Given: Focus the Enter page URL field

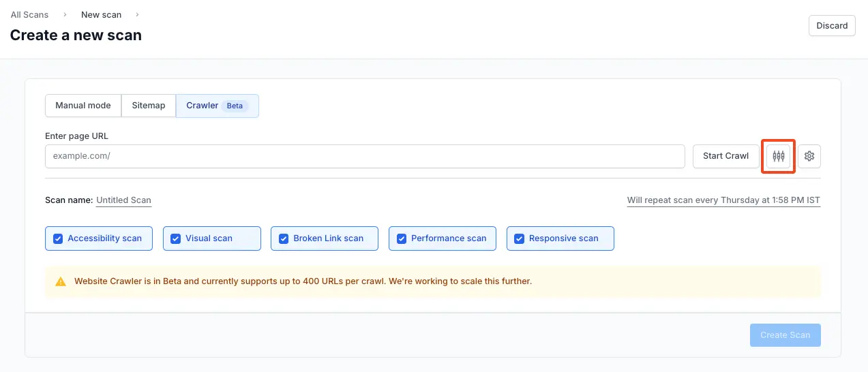Looking at the screenshot, I should 365,156.
